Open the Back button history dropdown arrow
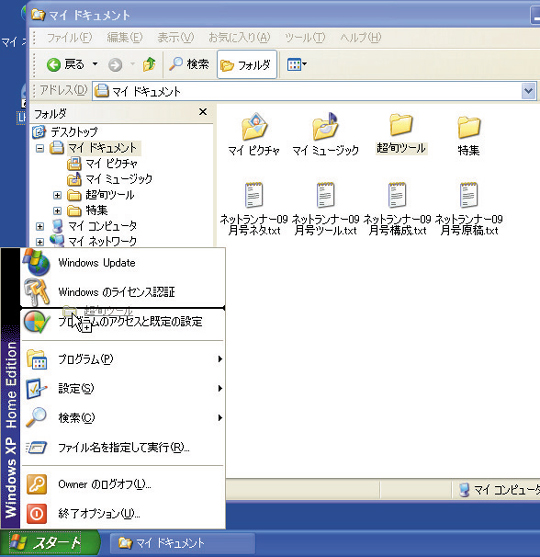This screenshot has width=540, height=557. tap(95, 64)
